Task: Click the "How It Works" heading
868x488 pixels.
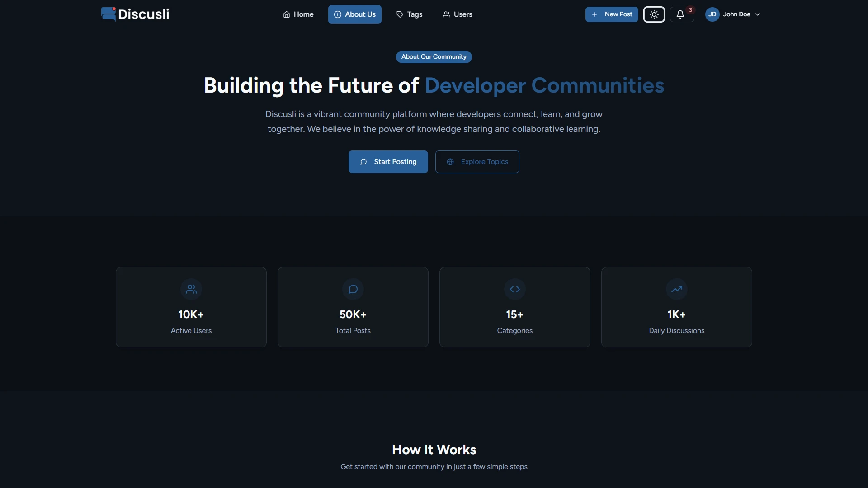Action: click(434, 450)
